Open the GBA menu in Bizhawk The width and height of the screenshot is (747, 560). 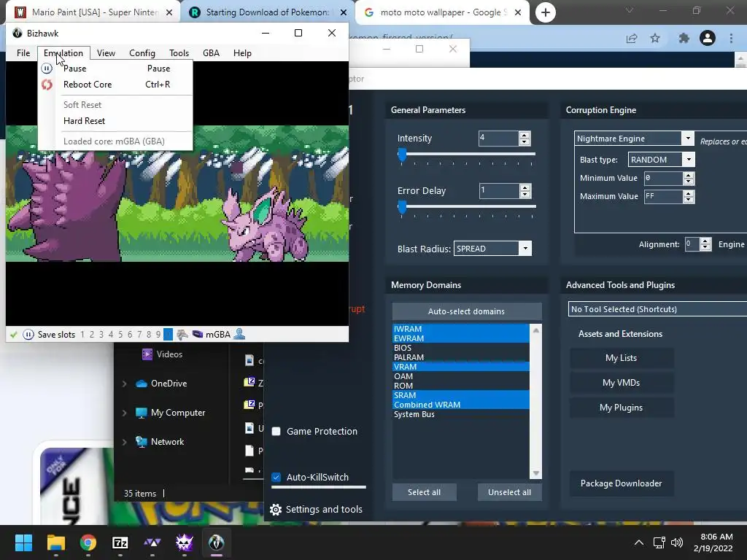(x=211, y=52)
